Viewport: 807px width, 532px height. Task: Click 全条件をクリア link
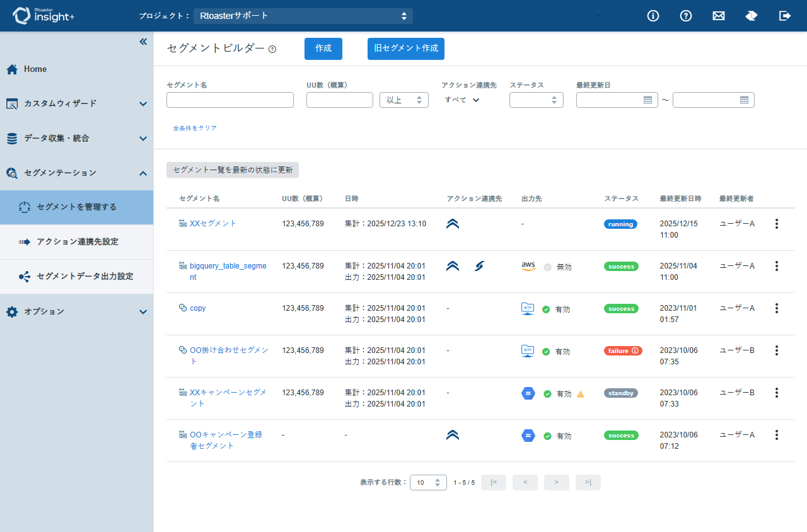195,128
